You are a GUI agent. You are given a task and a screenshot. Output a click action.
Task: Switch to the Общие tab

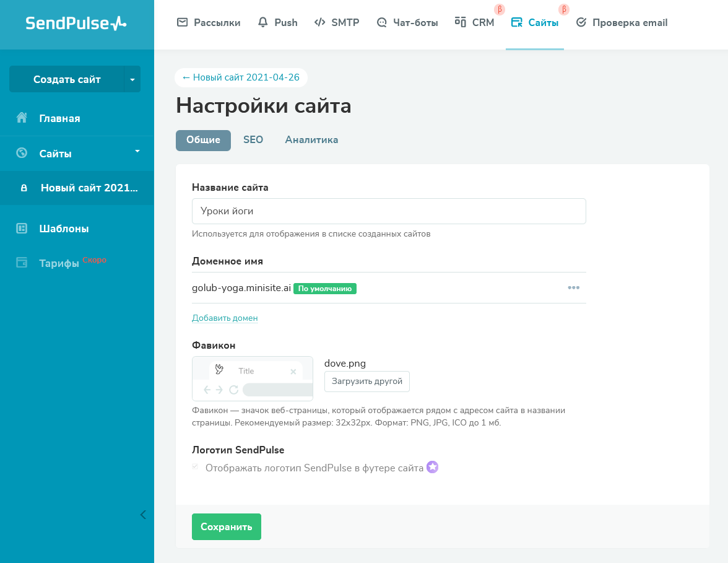pos(203,140)
